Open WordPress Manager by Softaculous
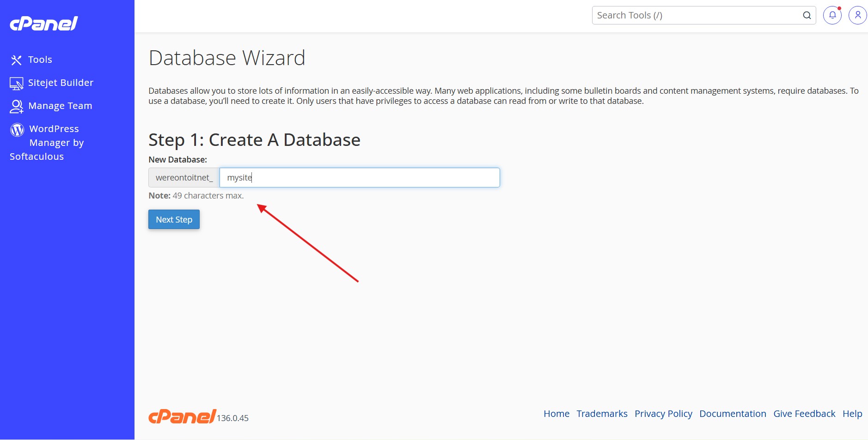 47,143
